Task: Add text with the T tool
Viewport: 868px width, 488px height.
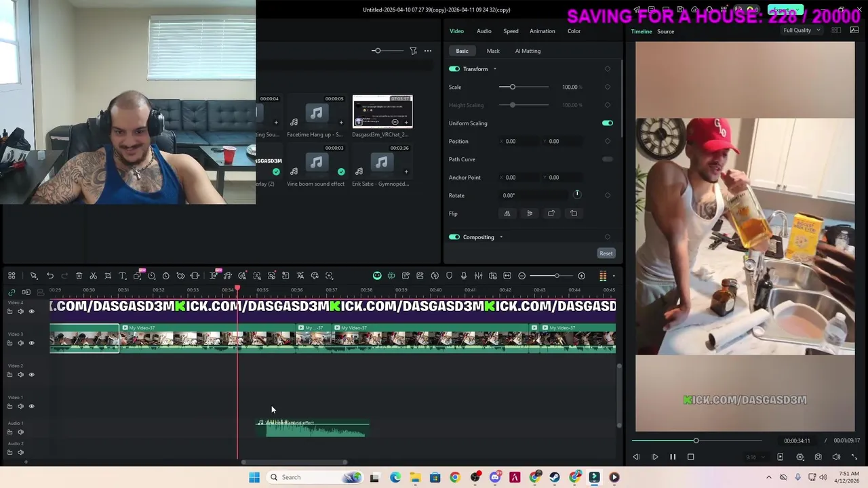Action: 123,276
